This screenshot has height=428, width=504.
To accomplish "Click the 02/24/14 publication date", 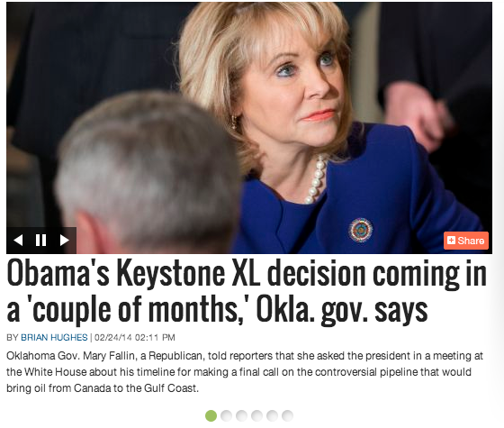I will pos(113,337).
